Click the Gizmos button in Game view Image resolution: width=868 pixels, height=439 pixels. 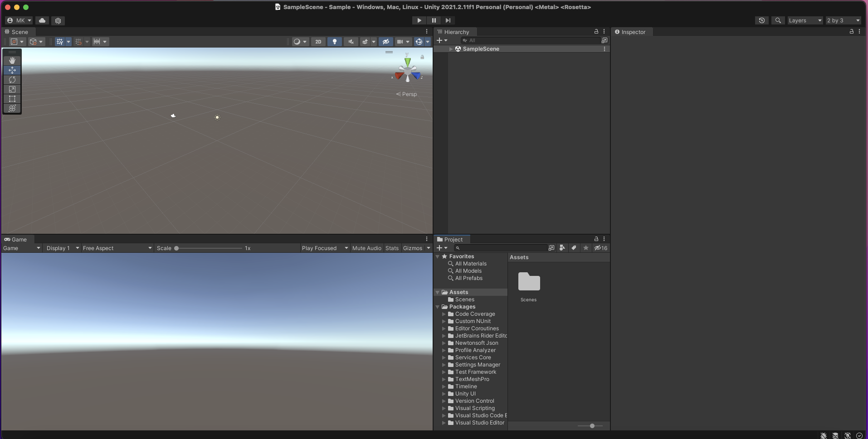pos(413,248)
